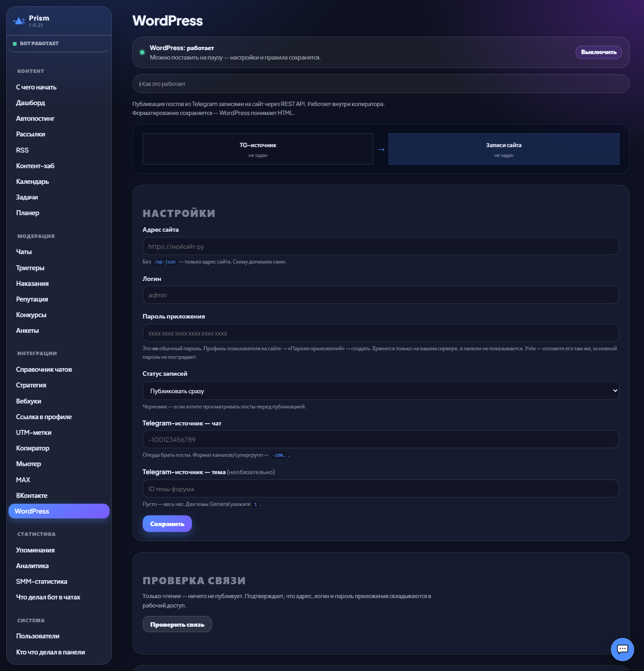Click the WordPress page title
The width and height of the screenshot is (644, 671).
click(x=168, y=21)
